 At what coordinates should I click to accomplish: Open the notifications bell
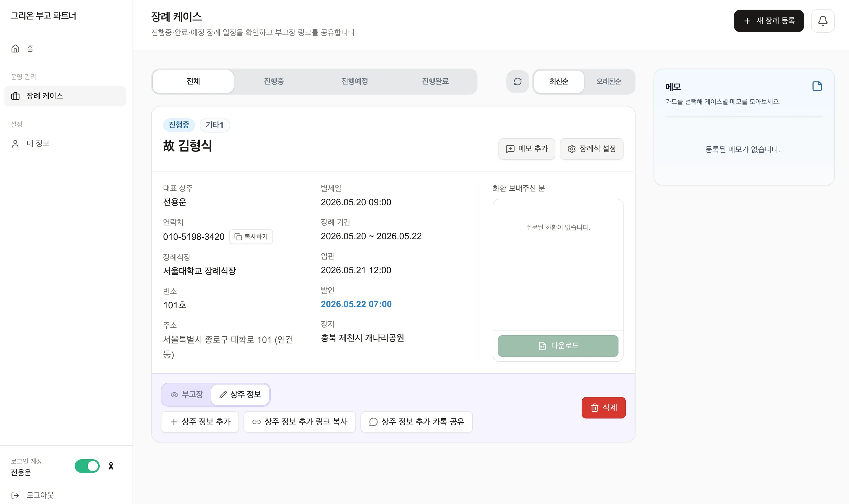pyautogui.click(x=822, y=21)
